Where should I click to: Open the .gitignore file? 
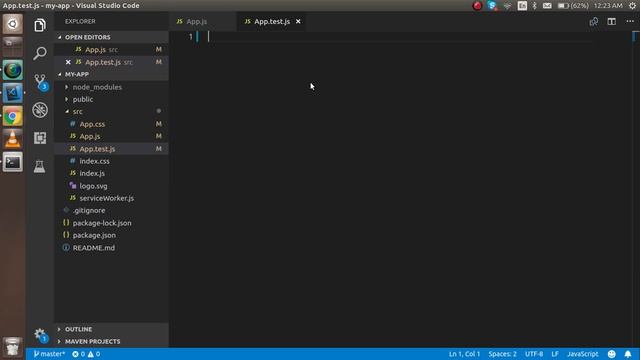(111, 211)
